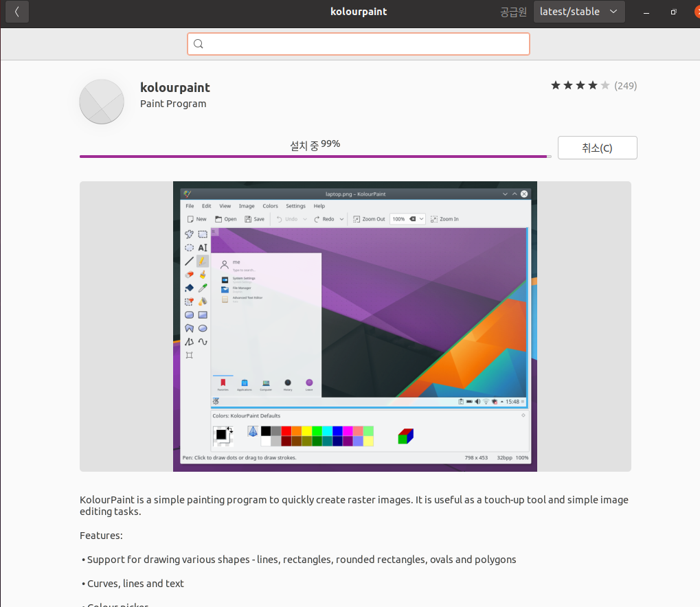The height and width of the screenshot is (607, 700).
Task: Click the 'Curves, lines and text' bullet
Action: point(132,584)
